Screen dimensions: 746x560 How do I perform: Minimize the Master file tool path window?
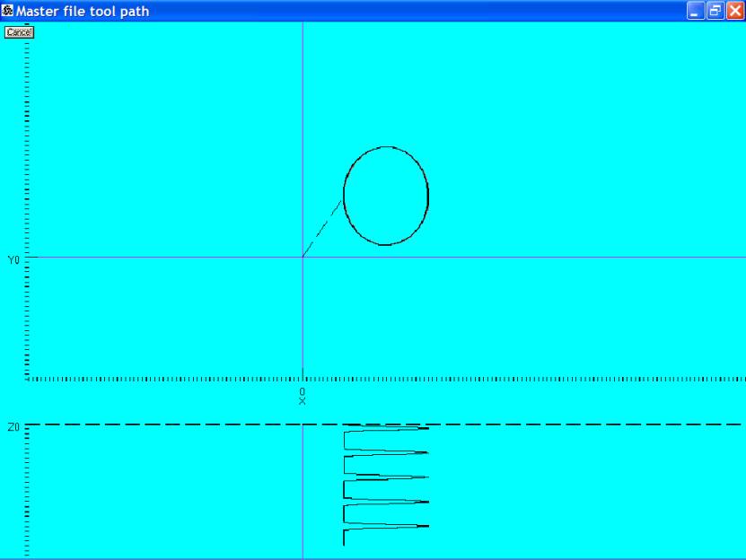(695, 11)
